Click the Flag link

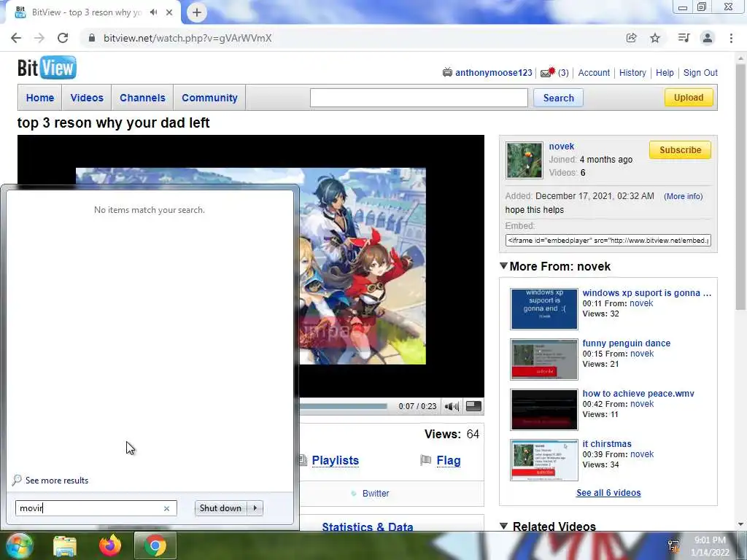click(x=449, y=461)
